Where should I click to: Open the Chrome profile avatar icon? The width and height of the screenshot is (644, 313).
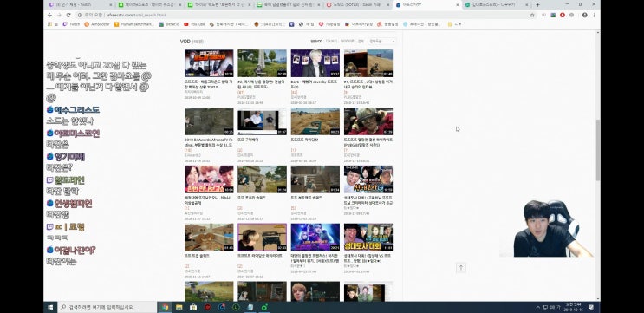coord(584,15)
